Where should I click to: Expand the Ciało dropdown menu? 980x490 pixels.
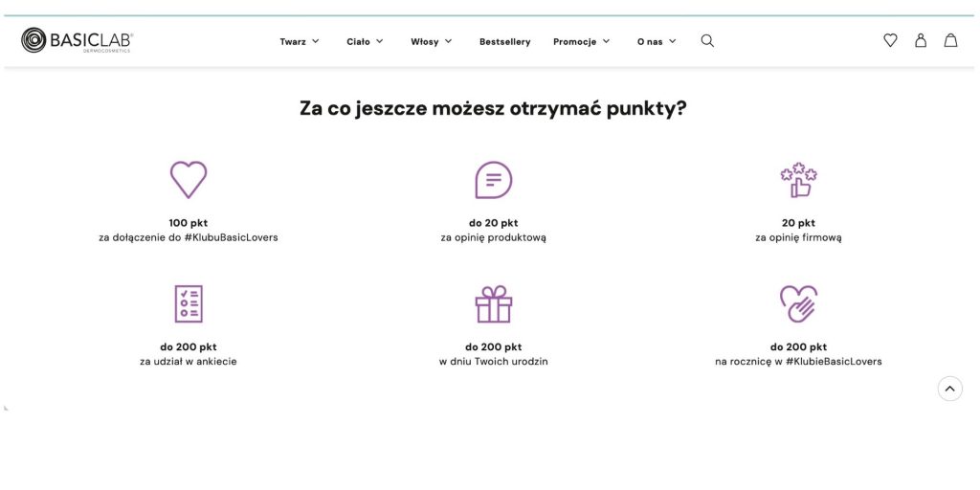pyautogui.click(x=365, y=42)
